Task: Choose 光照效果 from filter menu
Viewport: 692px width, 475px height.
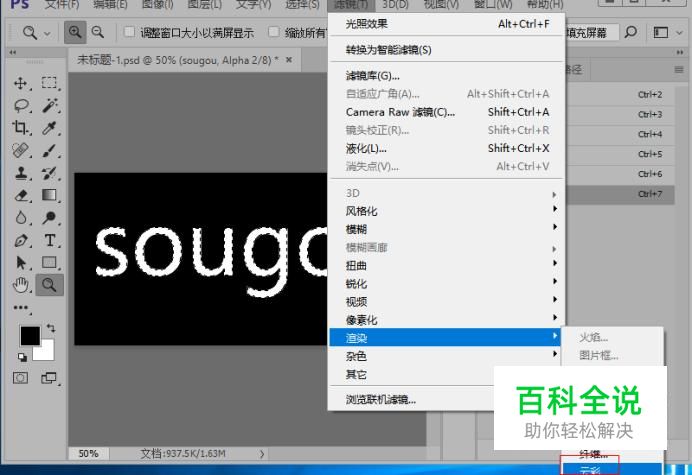Action: point(447,24)
